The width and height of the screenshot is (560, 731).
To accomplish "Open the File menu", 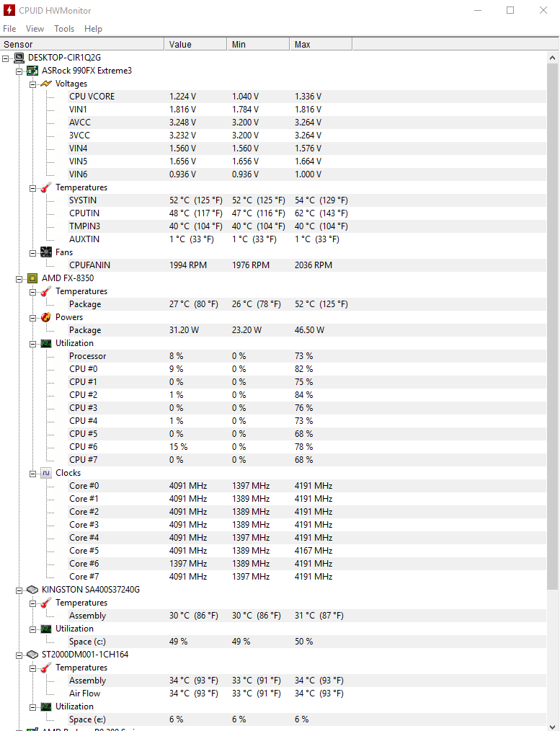I will [x=9, y=29].
